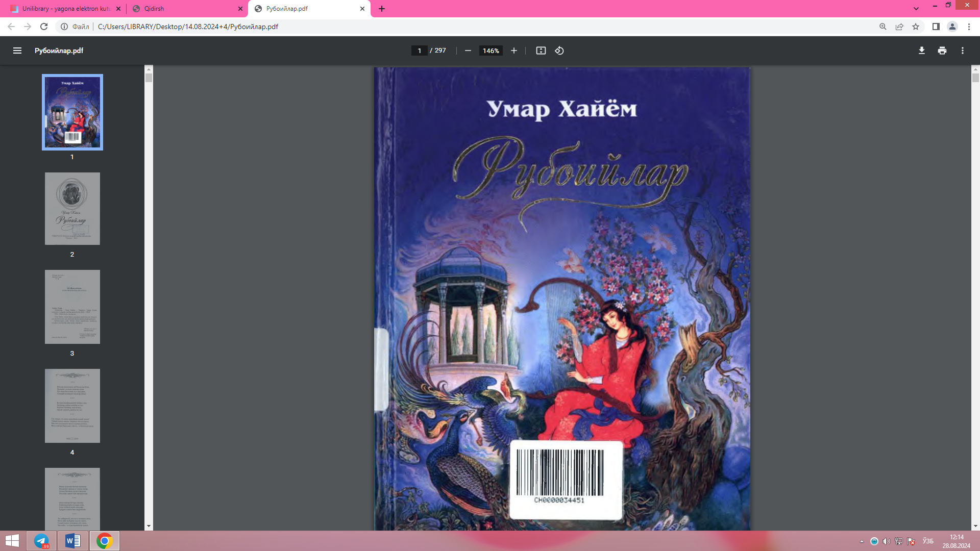Go back in browser history

tap(11, 27)
